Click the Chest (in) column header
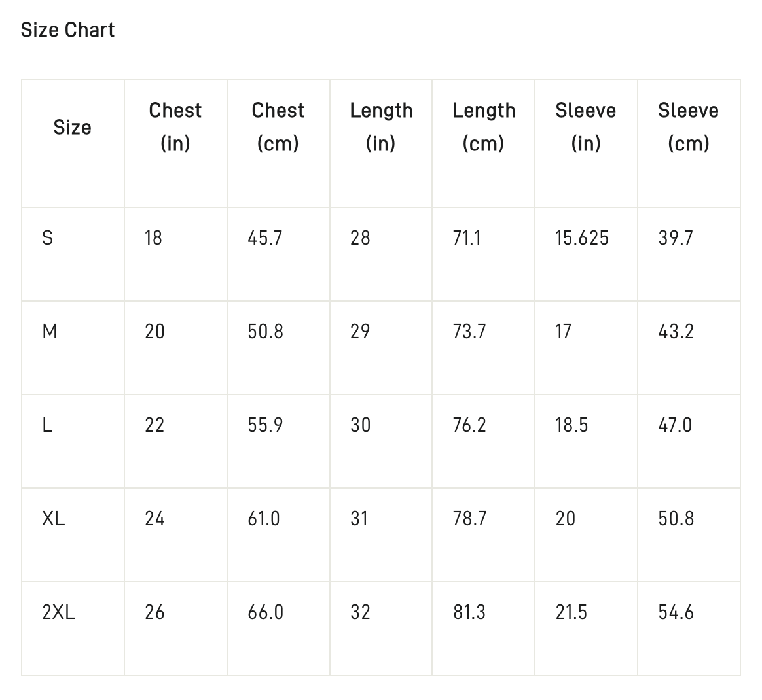Screen dimensions: 762x700 pos(175,127)
